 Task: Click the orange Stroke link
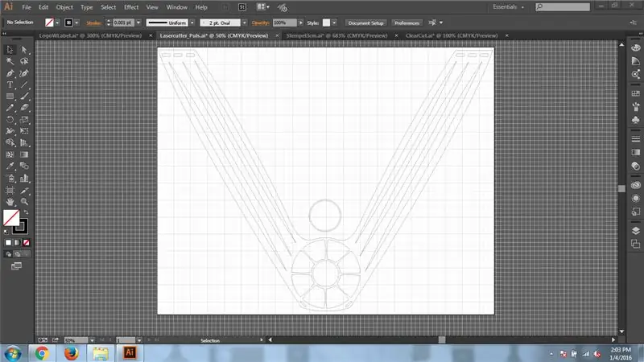(x=93, y=23)
